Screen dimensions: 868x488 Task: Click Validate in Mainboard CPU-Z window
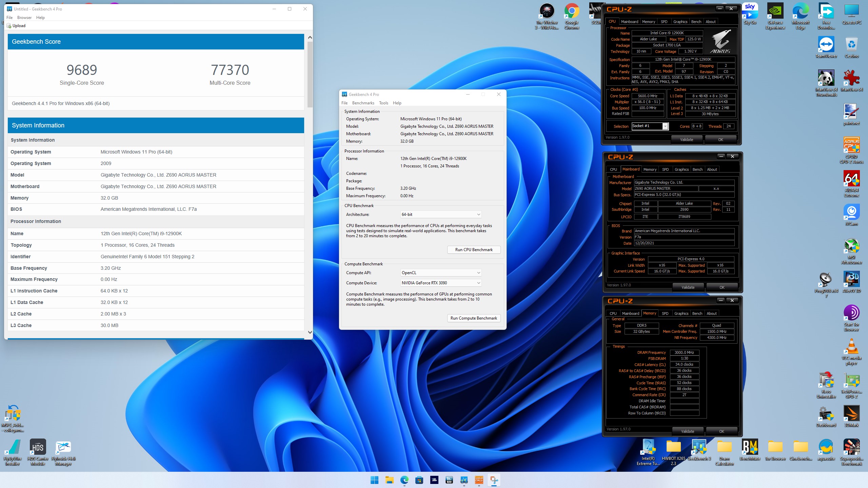(x=688, y=287)
